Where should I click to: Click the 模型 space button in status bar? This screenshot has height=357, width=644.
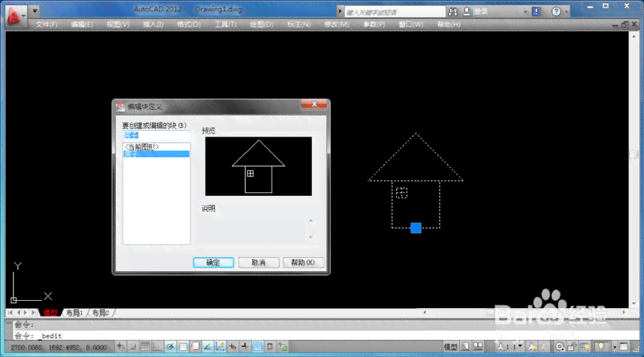[451, 347]
